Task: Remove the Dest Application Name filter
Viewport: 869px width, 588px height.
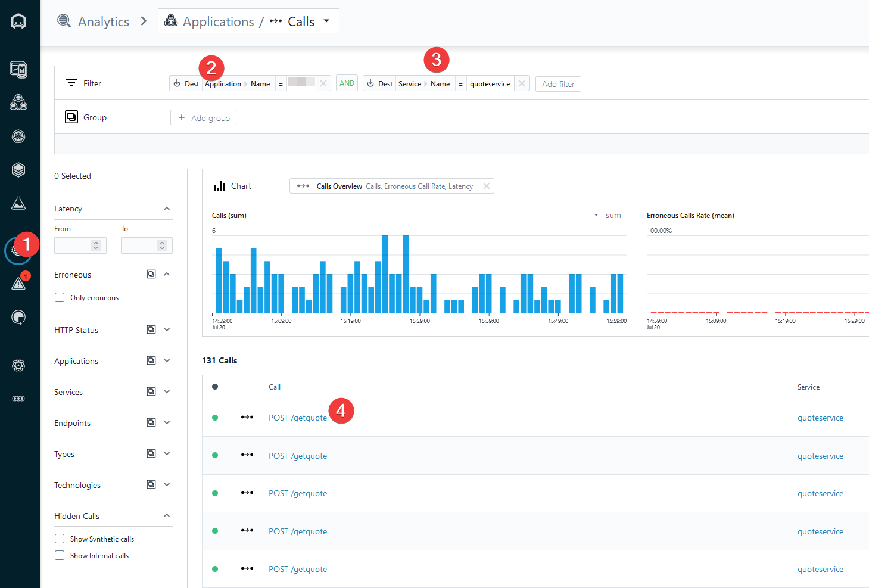Action: [x=323, y=83]
